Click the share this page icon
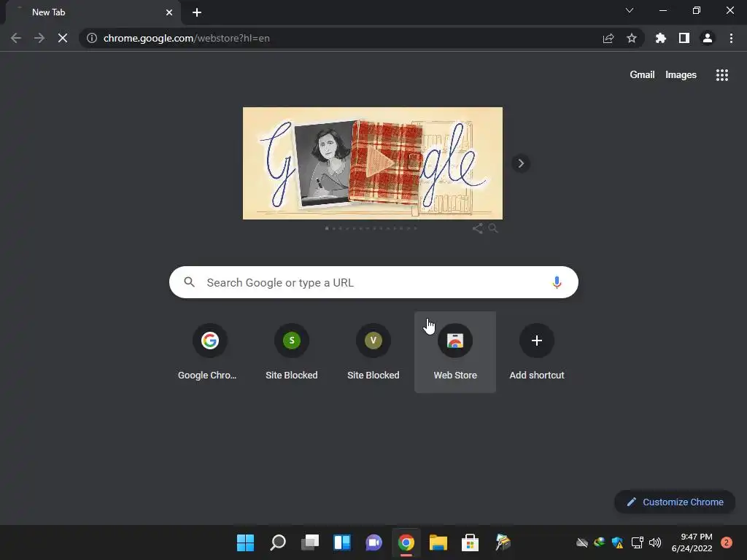The image size is (747, 560). (x=608, y=38)
